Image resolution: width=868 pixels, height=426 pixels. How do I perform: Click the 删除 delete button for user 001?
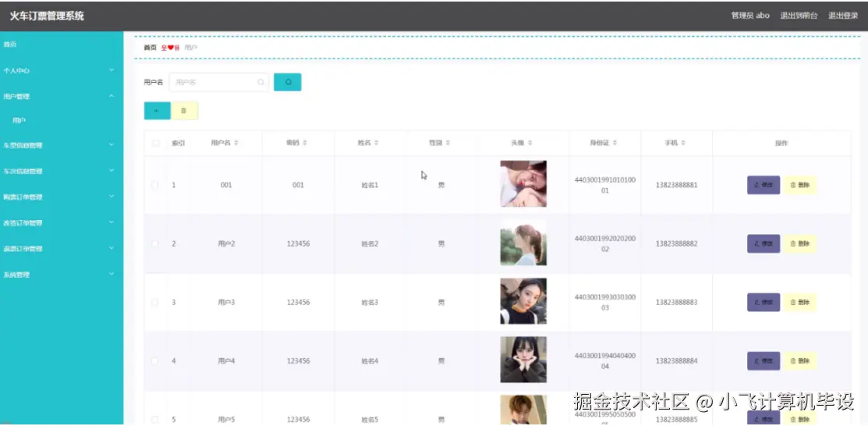pos(800,185)
